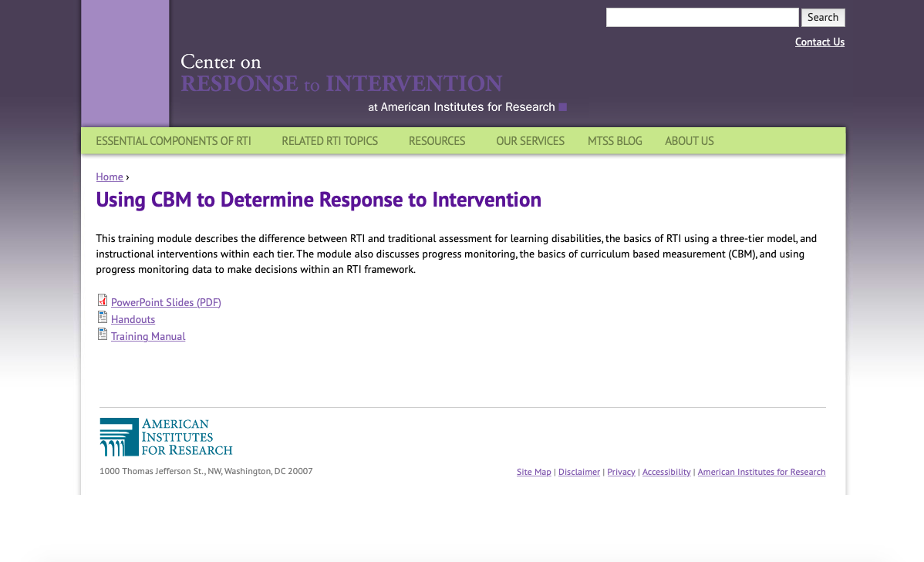Go to the MTSS Blog
The width and height of the screenshot is (924, 562).
click(x=615, y=141)
